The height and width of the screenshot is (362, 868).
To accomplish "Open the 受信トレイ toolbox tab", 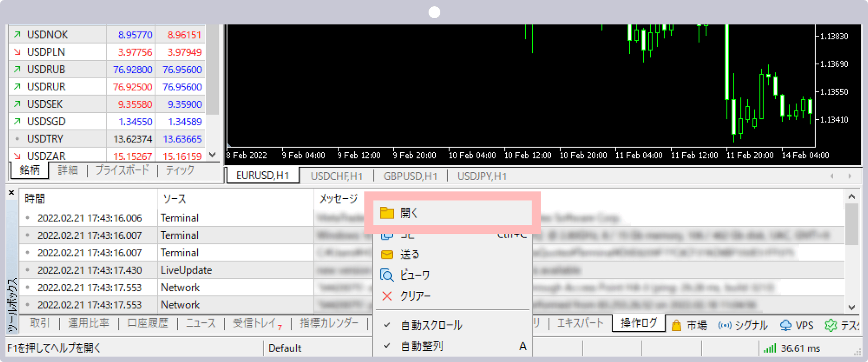I will click(257, 324).
